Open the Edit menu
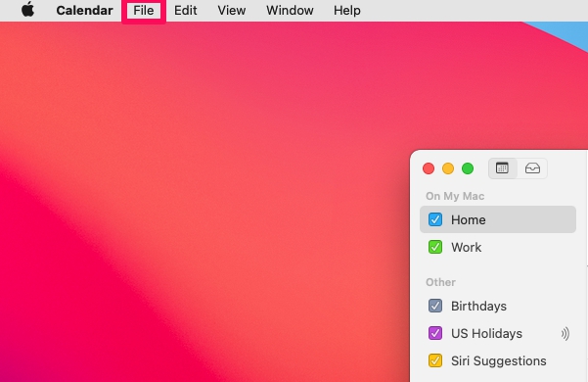 coord(185,10)
